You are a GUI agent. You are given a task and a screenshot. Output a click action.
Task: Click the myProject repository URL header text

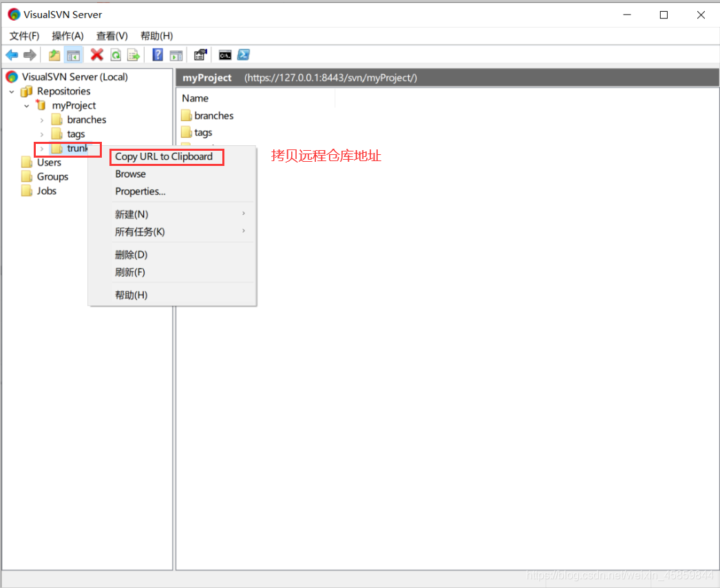(330, 78)
